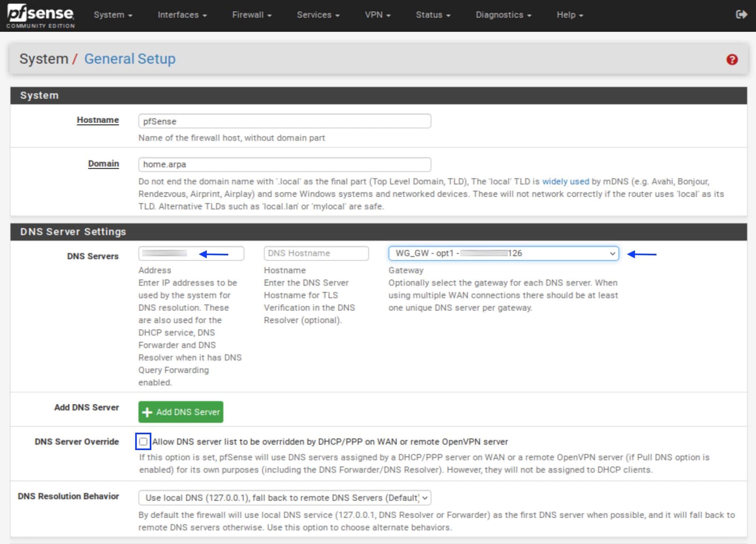Open the Help menu
This screenshot has height=544, width=756.
[570, 15]
